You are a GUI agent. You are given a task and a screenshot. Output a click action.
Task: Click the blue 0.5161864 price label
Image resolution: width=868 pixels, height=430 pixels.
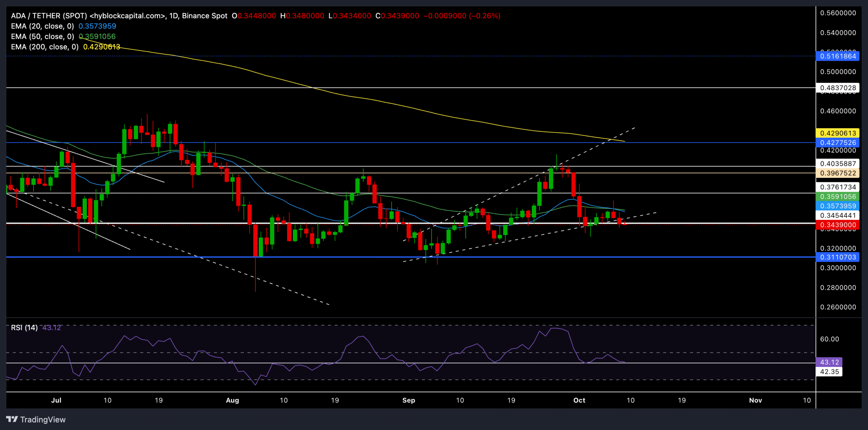838,56
